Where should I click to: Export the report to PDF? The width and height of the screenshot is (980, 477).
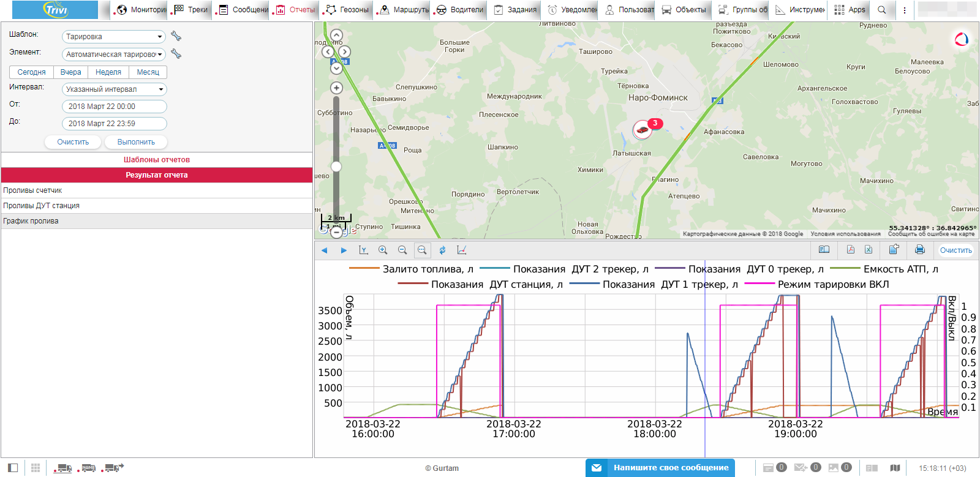pyautogui.click(x=850, y=250)
